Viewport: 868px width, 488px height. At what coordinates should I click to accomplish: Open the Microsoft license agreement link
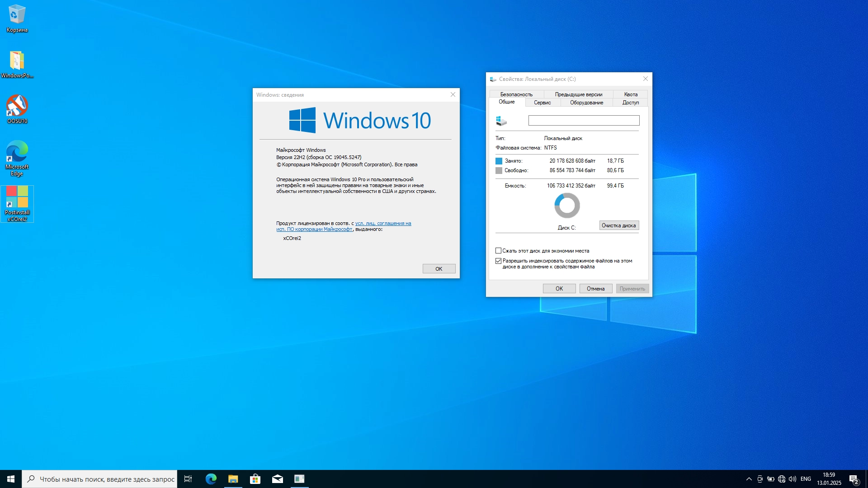383,223
